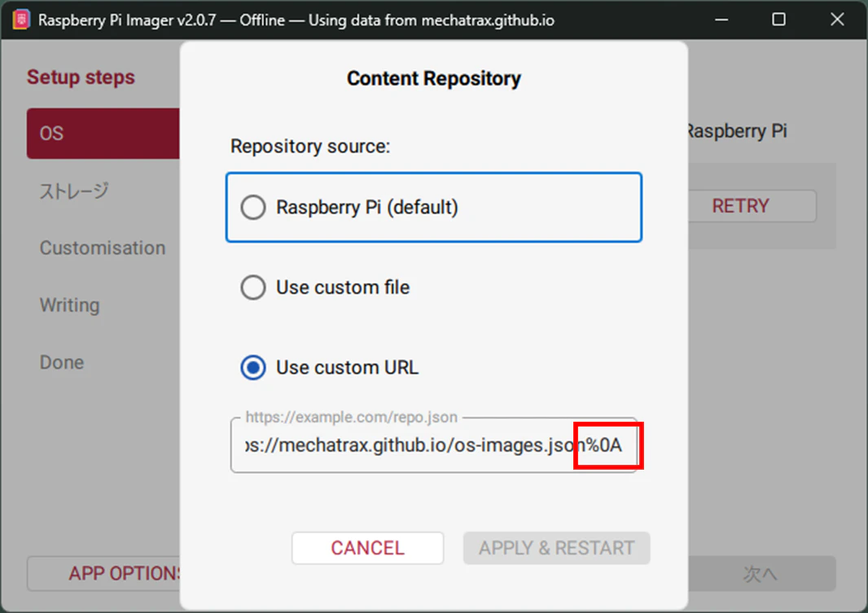Select Raspberry Pi (default) repository source
The width and height of the screenshot is (868, 613).
pos(433,208)
